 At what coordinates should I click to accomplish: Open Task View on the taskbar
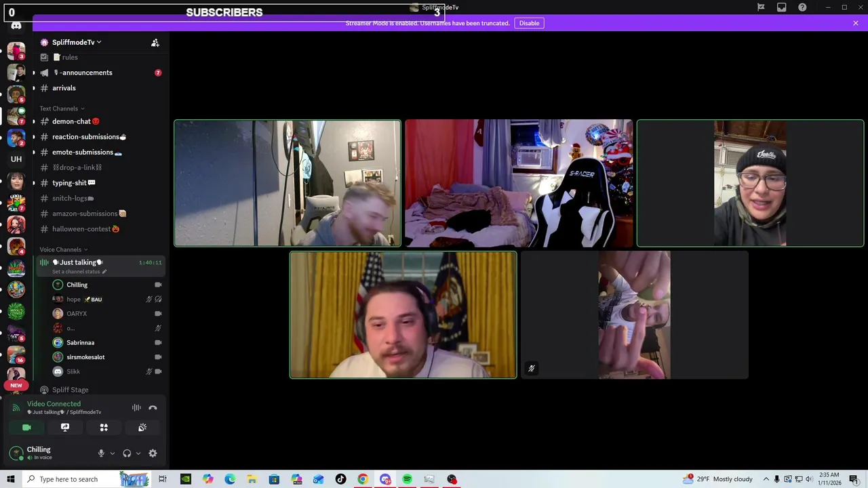coord(163,479)
